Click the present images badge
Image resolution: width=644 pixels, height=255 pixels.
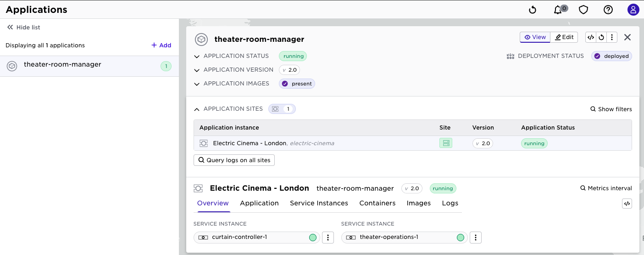click(297, 84)
